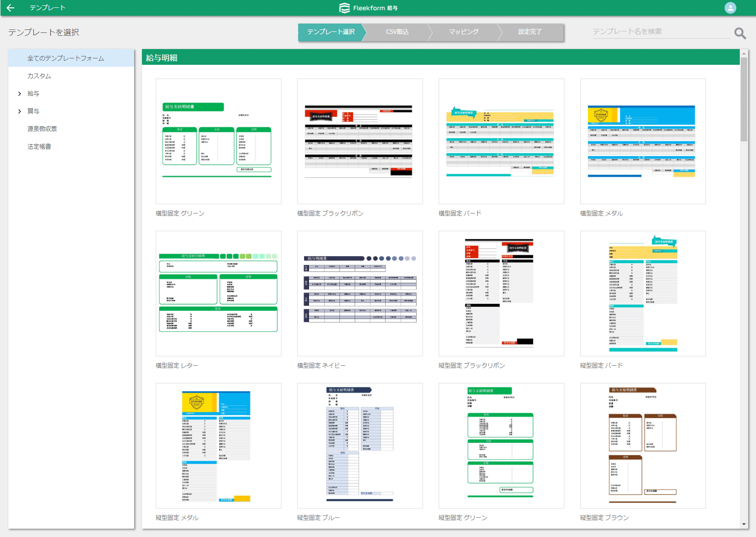
Task: Go to the マッピング step
Action: (x=463, y=32)
